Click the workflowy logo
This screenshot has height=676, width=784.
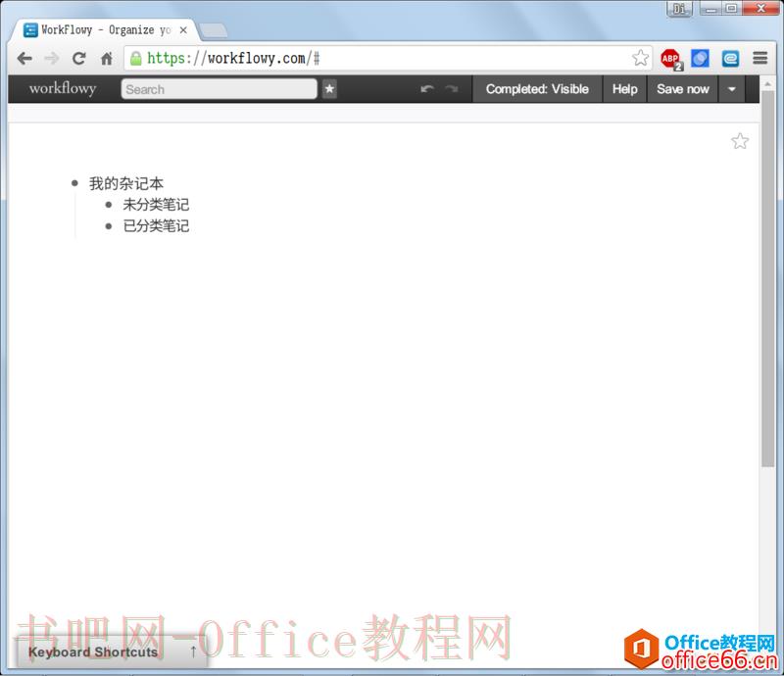63,88
